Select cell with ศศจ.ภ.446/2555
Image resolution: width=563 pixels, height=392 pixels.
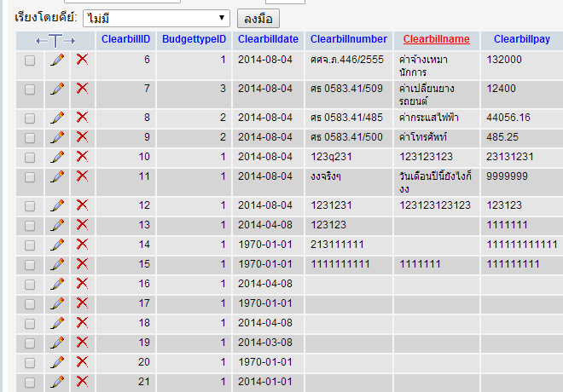(x=349, y=65)
